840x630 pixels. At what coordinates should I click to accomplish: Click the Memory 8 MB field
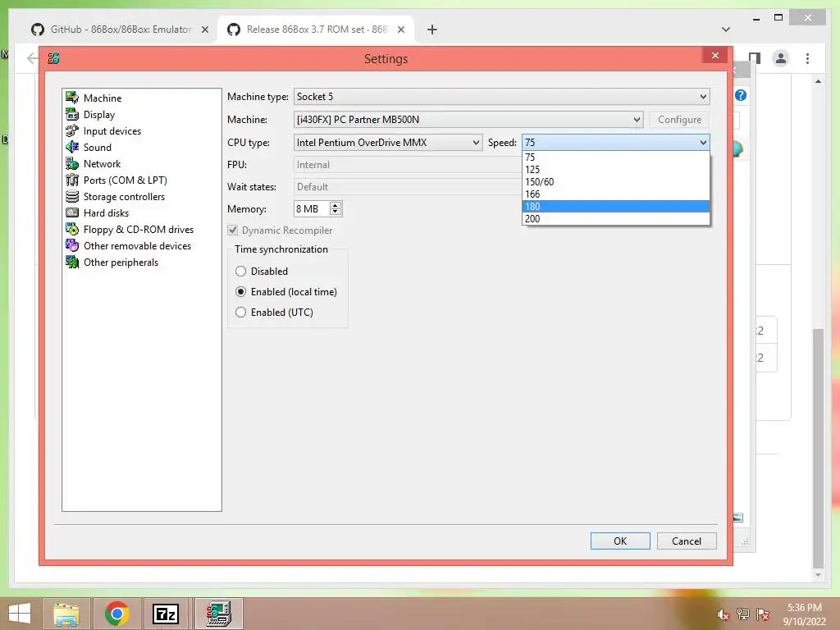[x=311, y=208]
